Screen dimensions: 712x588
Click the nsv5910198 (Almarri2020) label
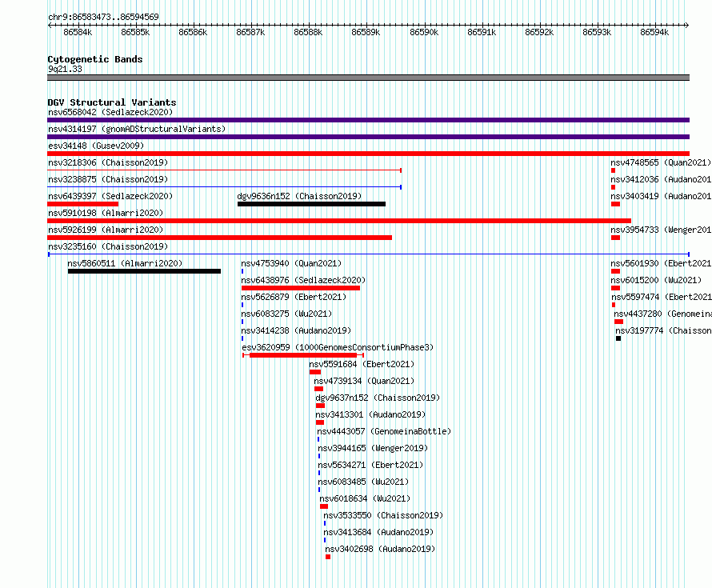coord(106,213)
